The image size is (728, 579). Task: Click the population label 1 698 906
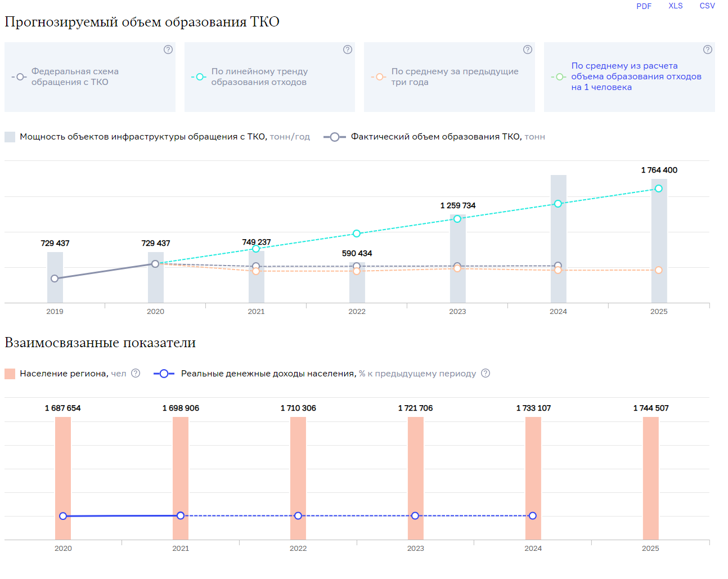pos(181,408)
